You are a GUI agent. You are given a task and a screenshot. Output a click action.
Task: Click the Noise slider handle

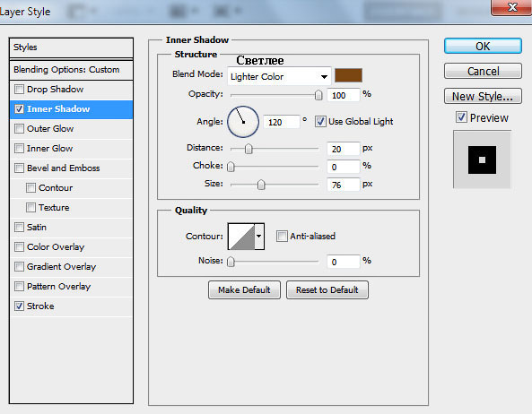pos(231,262)
